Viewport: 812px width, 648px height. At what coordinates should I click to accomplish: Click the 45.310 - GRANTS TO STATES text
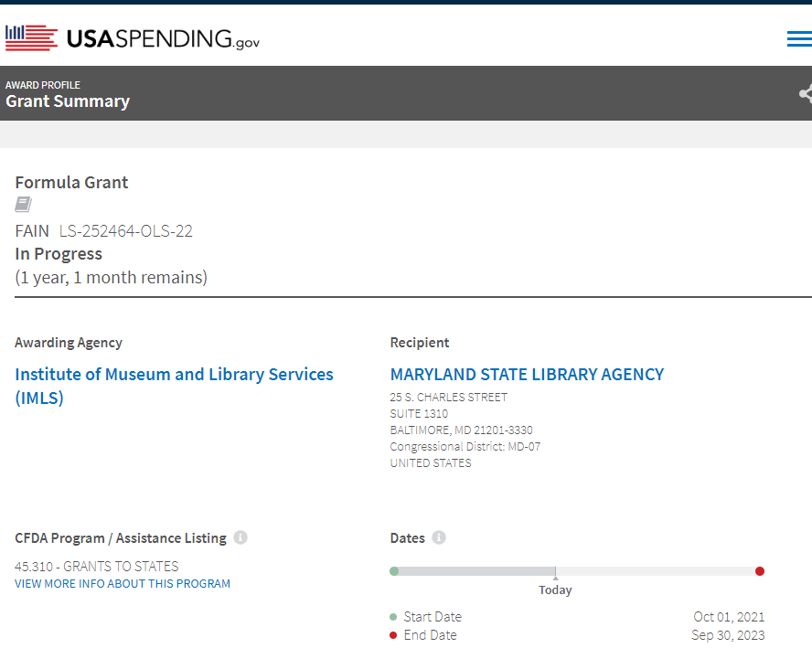[97, 566]
